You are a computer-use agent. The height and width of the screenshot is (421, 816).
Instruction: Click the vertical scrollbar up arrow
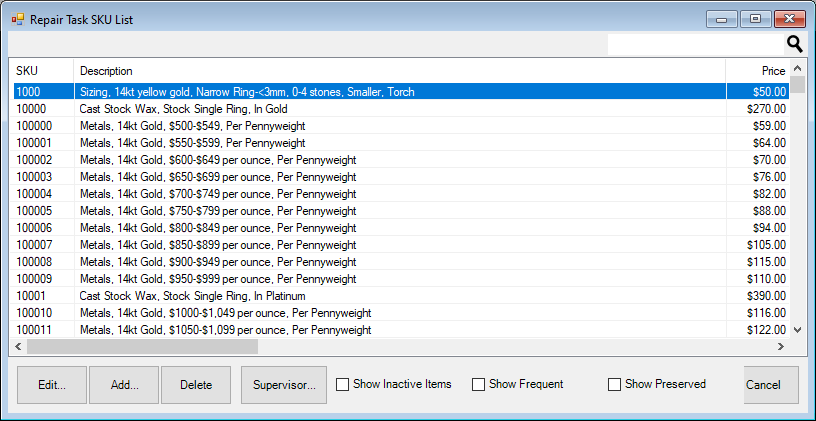(x=797, y=68)
